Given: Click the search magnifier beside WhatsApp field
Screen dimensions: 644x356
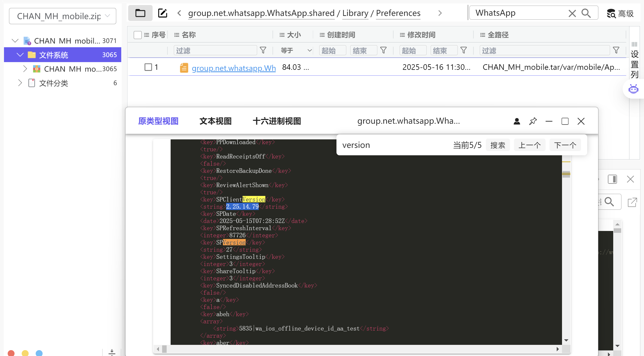Looking at the screenshot, I should click(x=586, y=13).
